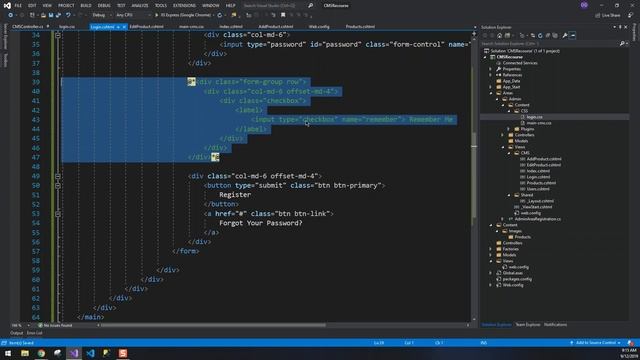Open the Output panel tab

[x=17, y=333]
